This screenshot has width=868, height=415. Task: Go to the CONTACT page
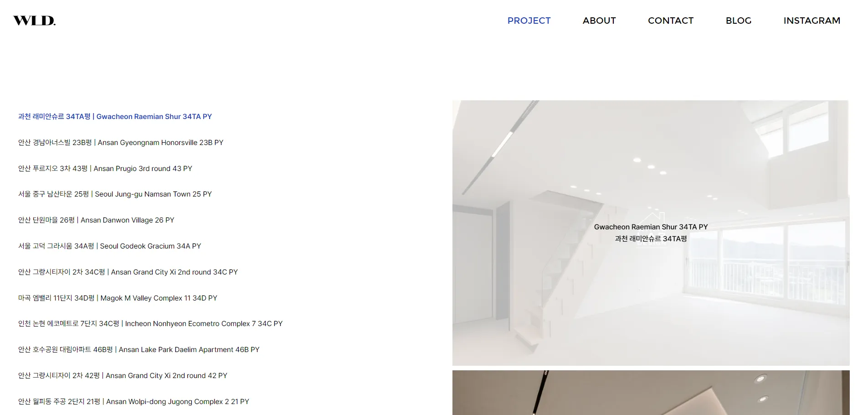coord(671,21)
